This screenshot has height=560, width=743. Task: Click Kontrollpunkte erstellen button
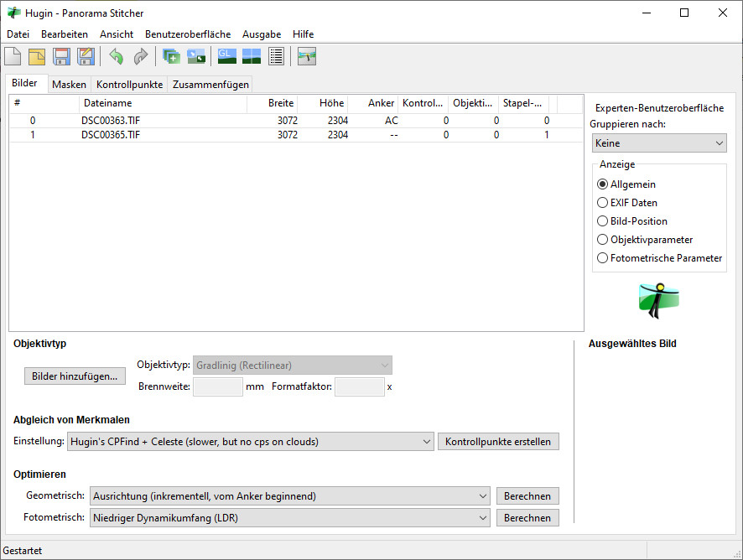[x=498, y=442]
